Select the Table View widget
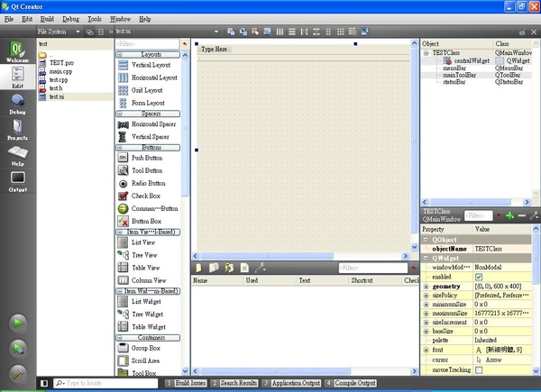 tap(148, 268)
